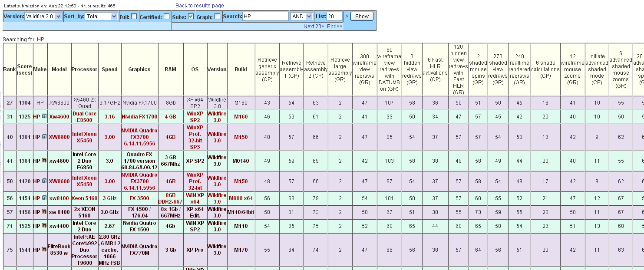This screenshot has width=644, height=270.
Task: Click the 300 wireframe view redraws header
Action: point(365,69)
